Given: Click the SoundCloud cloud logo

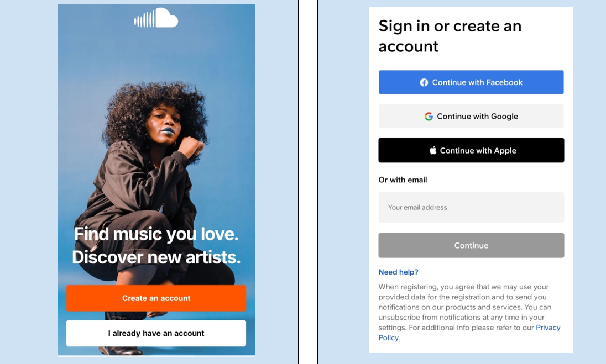Looking at the screenshot, I should pyautogui.click(x=156, y=18).
